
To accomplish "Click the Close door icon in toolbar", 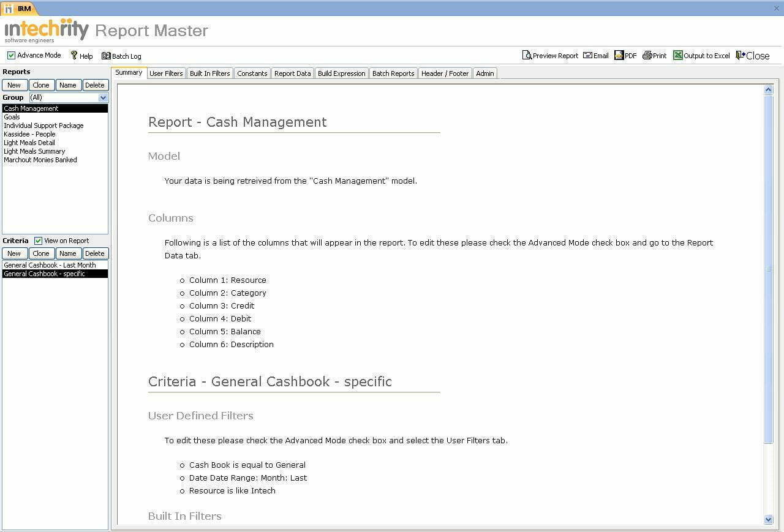I will point(741,55).
